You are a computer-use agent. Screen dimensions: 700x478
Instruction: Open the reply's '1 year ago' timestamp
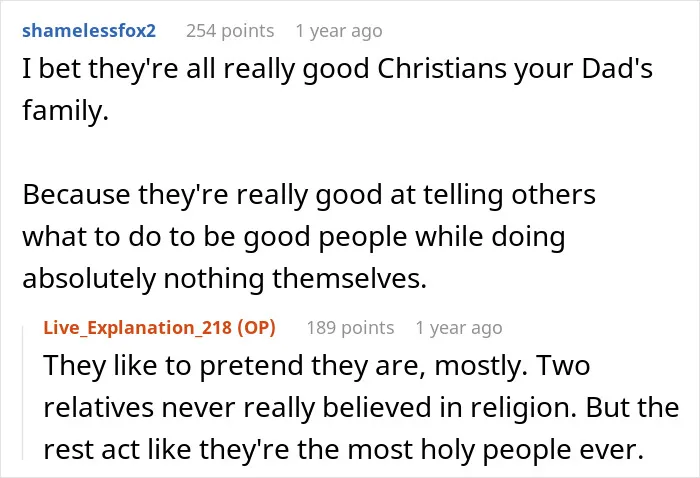459,328
